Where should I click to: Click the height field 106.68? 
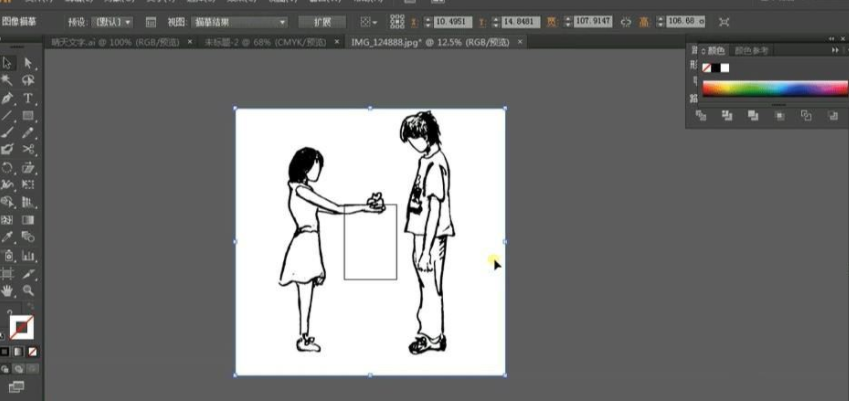686,22
